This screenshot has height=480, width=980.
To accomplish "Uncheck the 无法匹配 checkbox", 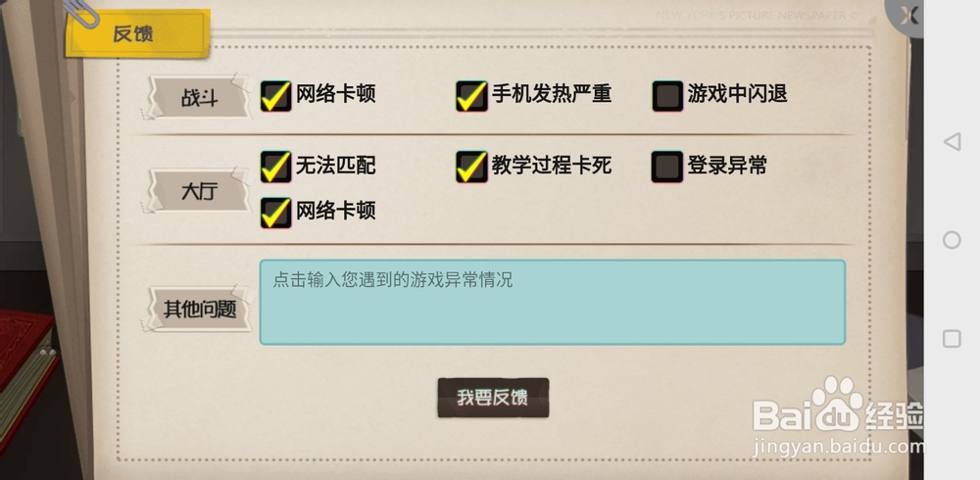I will click(x=275, y=167).
